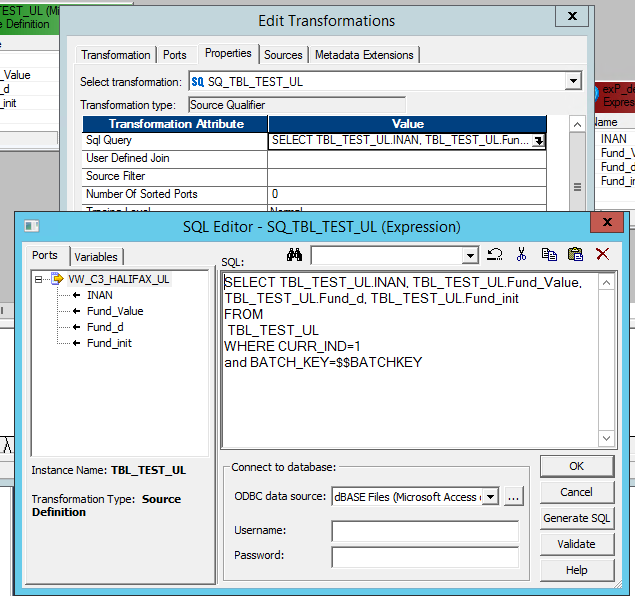The image size is (635, 596).
Task: Select the VW_C3_HALIFAX_UL tree node label
Action: 119,279
